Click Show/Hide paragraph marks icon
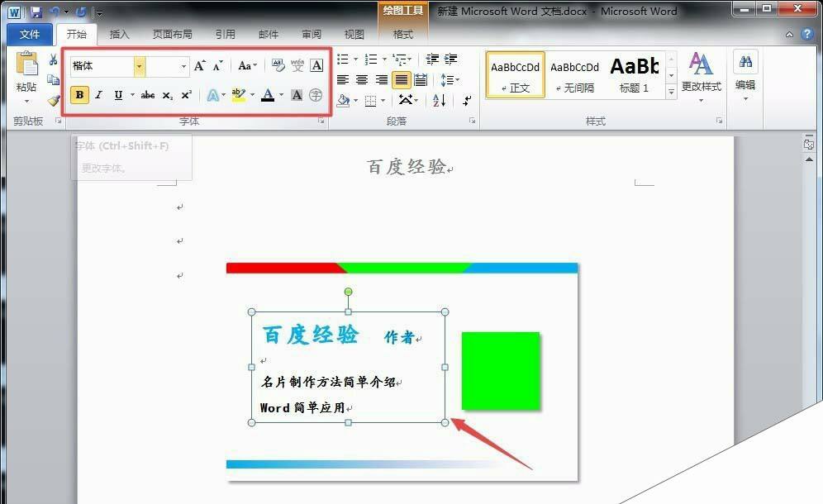Screen dimensions: 823x504 coord(467,100)
